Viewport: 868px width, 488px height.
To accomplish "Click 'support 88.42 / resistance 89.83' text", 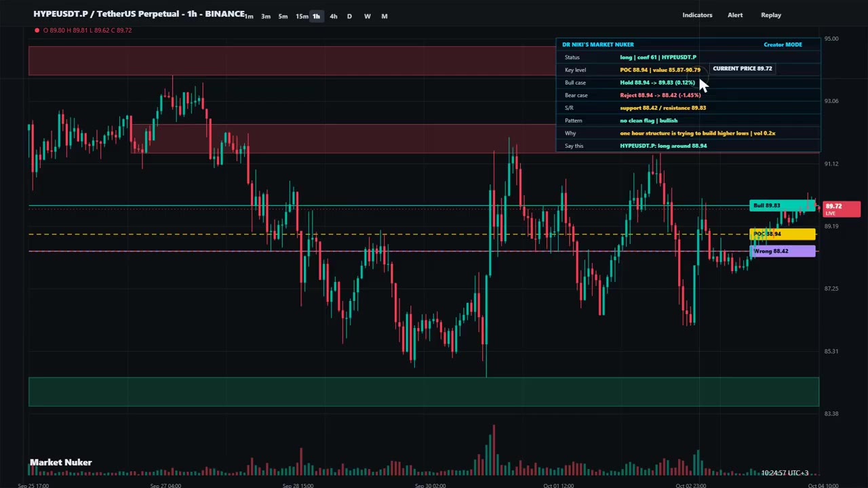I will (x=663, y=108).
